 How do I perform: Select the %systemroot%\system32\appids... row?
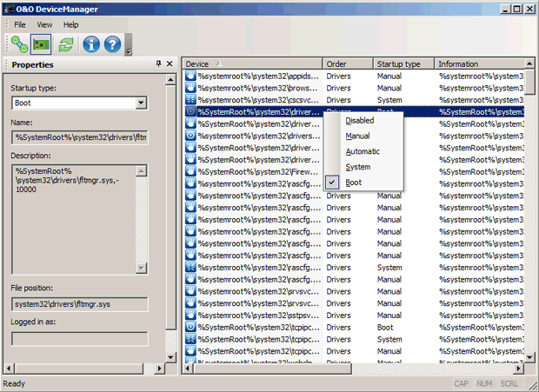pos(354,76)
